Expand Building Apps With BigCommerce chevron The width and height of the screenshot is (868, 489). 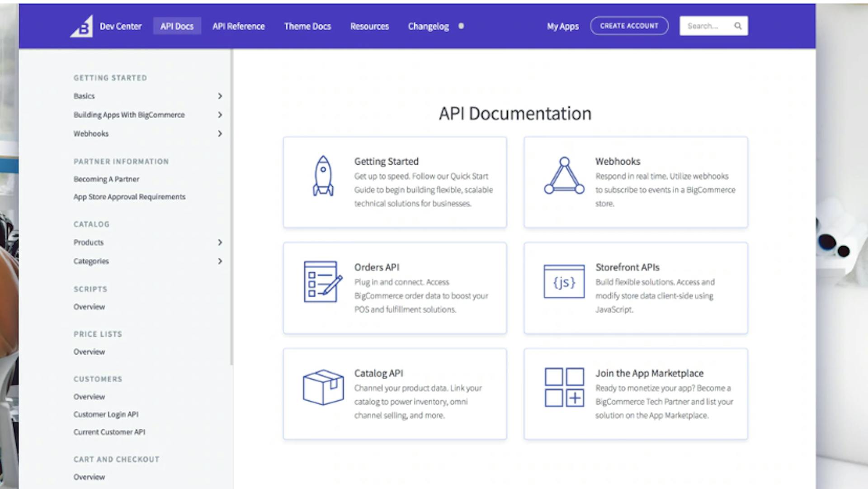tap(220, 115)
